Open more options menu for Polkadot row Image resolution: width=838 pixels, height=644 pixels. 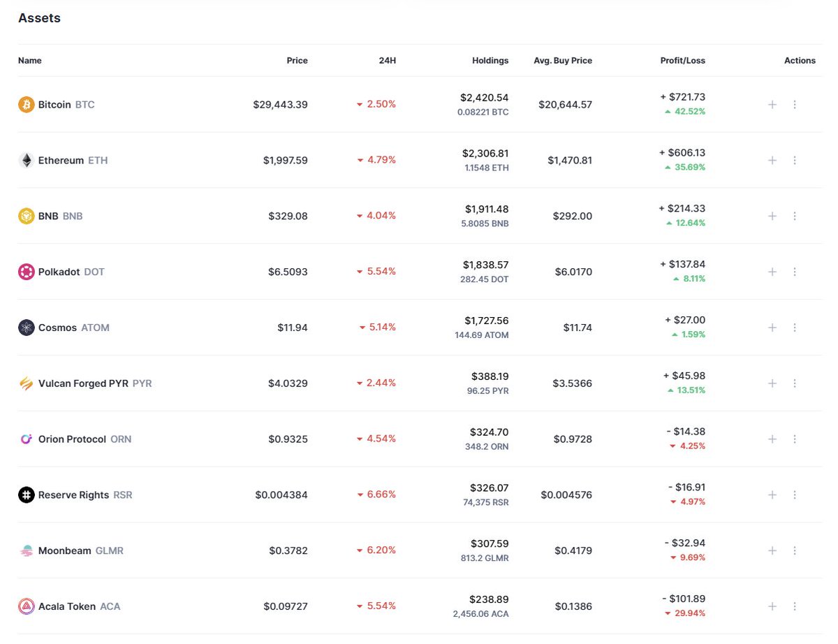[795, 272]
